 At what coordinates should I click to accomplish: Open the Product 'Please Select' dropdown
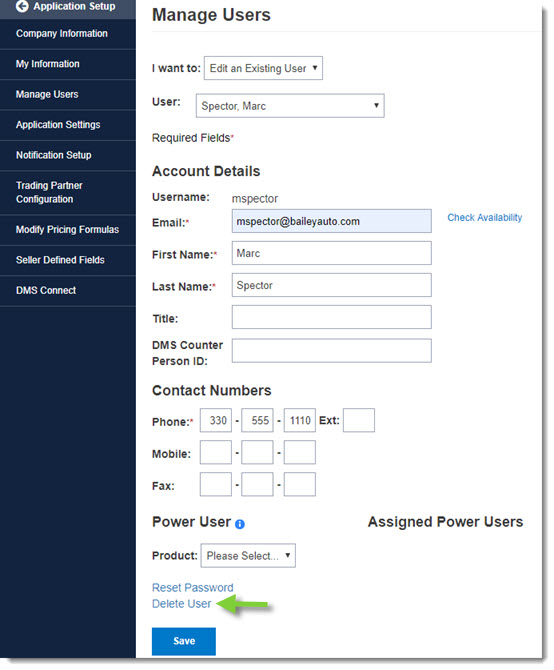click(248, 556)
